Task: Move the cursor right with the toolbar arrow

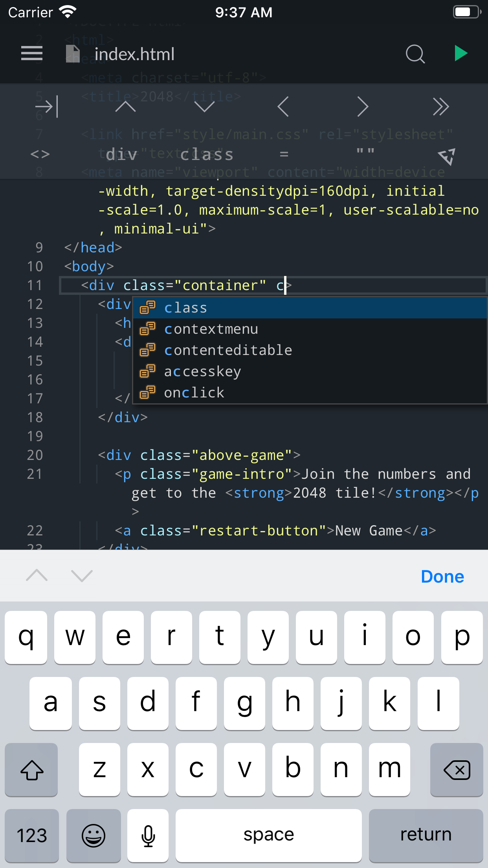Action: pos(363,107)
